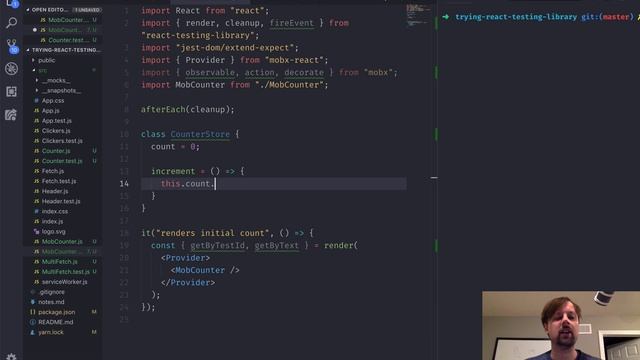Image resolution: width=640 pixels, height=360 pixels.
Task: Open Clickers.test.js in the file tree
Action: pyautogui.click(x=62, y=141)
